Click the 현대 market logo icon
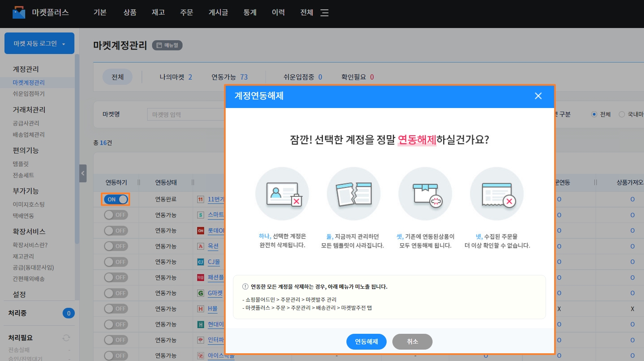644x361 pixels. (x=200, y=324)
